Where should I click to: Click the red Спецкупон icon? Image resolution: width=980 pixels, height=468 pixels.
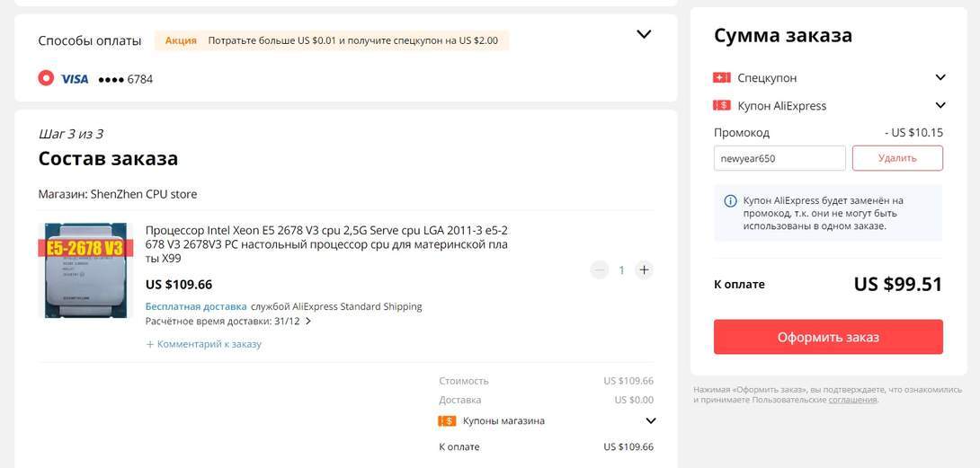tap(721, 78)
